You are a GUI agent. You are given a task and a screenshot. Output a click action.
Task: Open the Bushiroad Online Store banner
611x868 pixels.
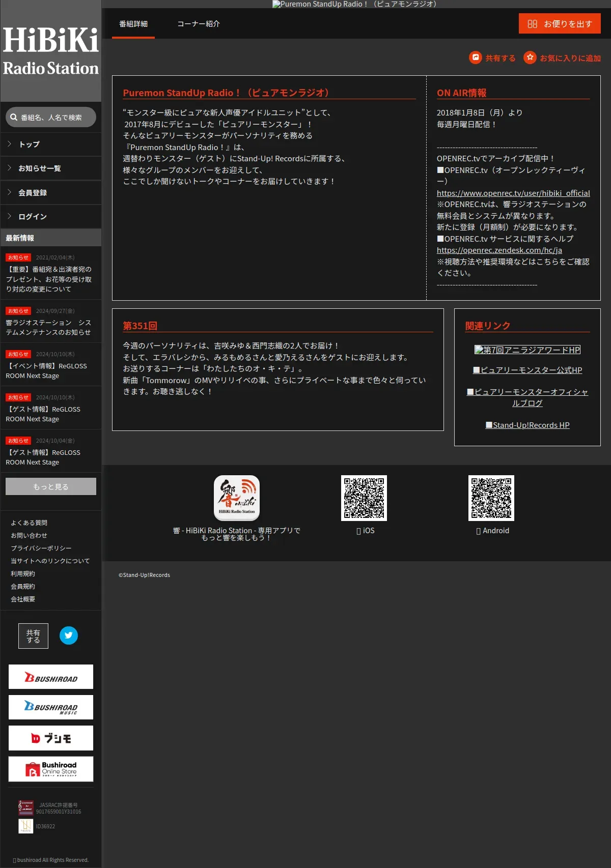pyautogui.click(x=51, y=769)
